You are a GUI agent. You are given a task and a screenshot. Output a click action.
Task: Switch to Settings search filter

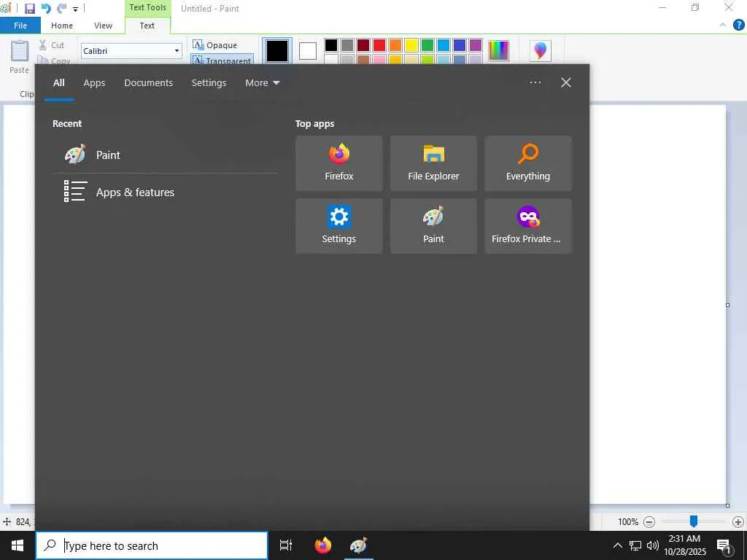pyautogui.click(x=209, y=83)
